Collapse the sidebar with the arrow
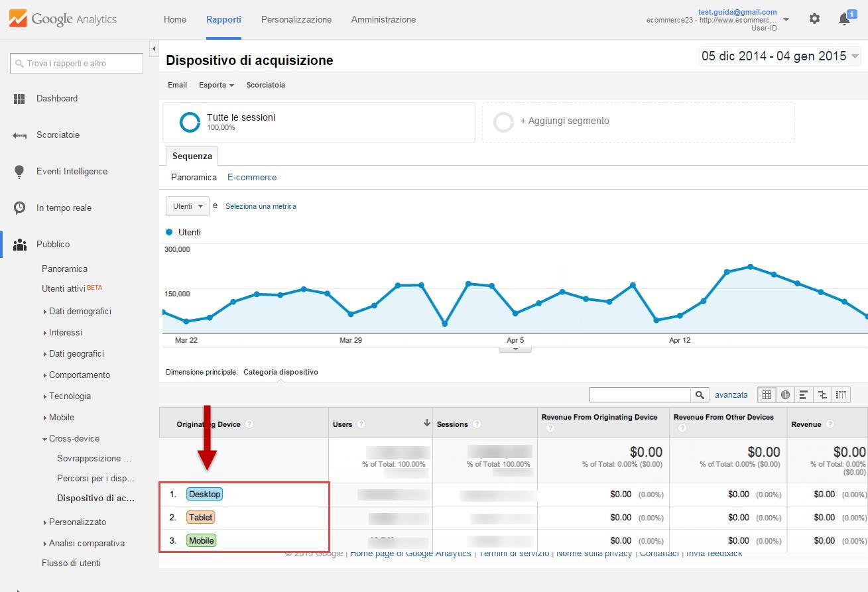The width and height of the screenshot is (868, 592). pyautogui.click(x=154, y=48)
